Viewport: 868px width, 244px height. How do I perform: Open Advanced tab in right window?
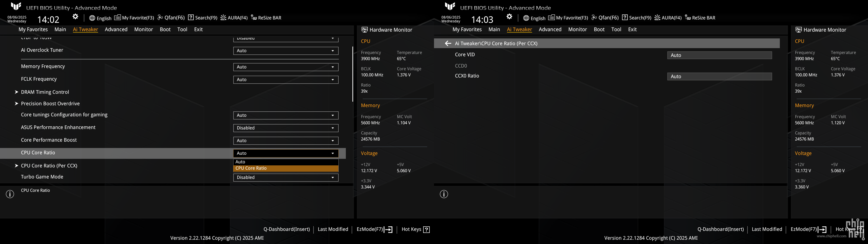click(550, 29)
